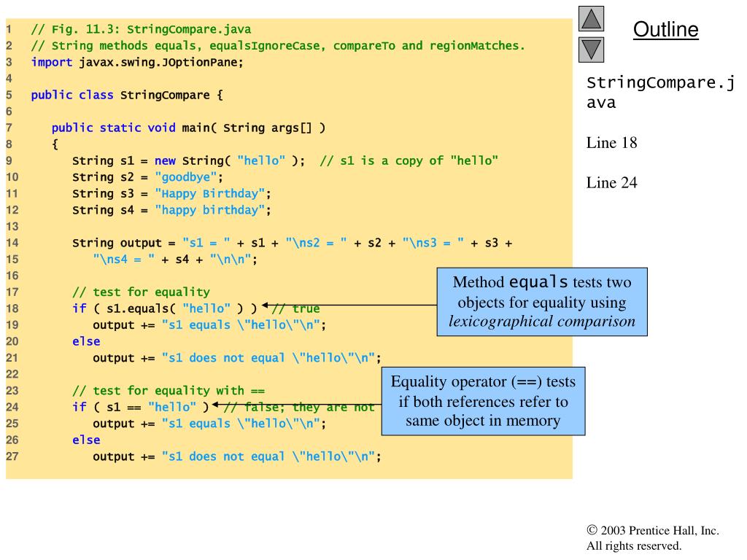Screen dimensions: 747x560
Task: Click the up arrow navigation button
Action: [x=591, y=19]
